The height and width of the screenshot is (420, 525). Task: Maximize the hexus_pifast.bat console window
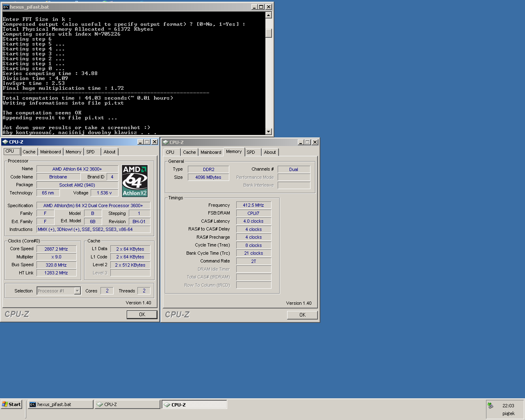click(x=261, y=7)
